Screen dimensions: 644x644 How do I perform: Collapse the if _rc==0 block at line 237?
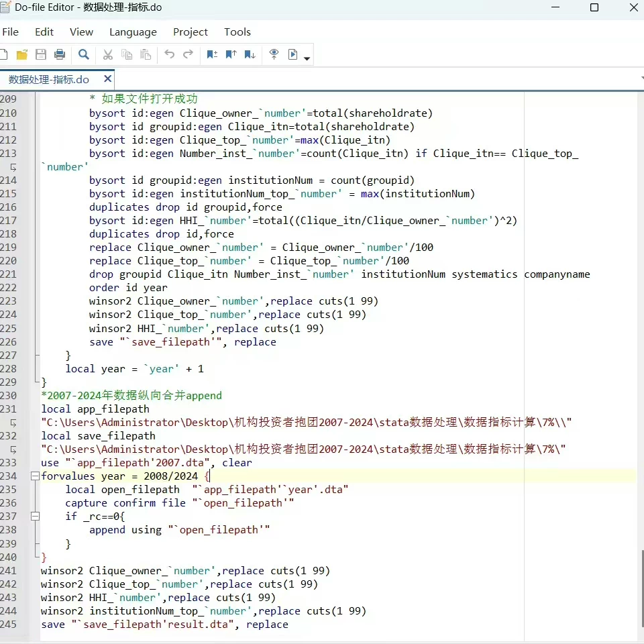click(36, 517)
